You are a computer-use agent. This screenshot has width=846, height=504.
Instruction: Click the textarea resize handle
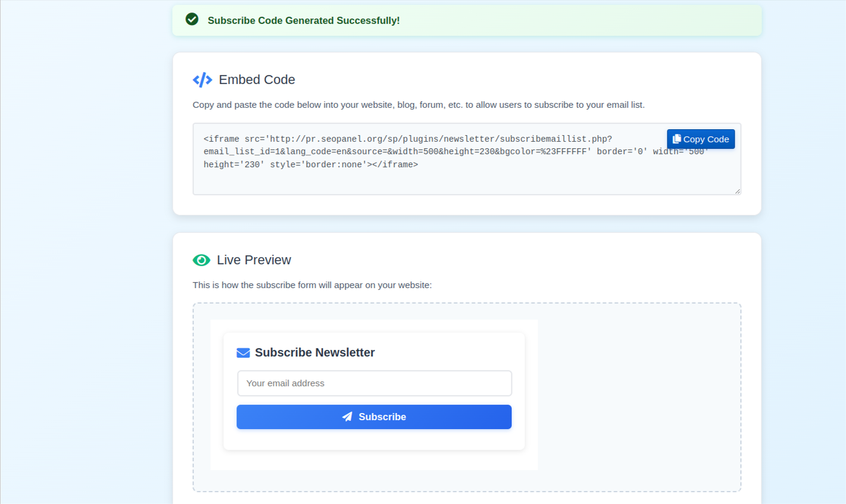point(737,190)
